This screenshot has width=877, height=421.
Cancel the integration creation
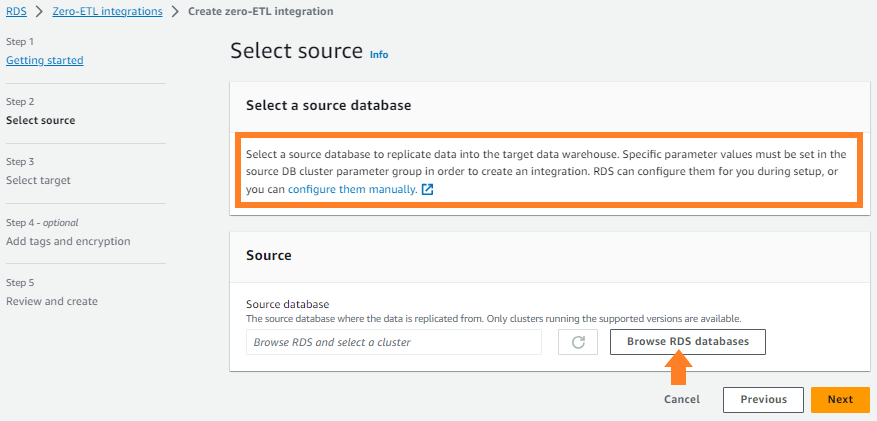pyautogui.click(x=682, y=400)
